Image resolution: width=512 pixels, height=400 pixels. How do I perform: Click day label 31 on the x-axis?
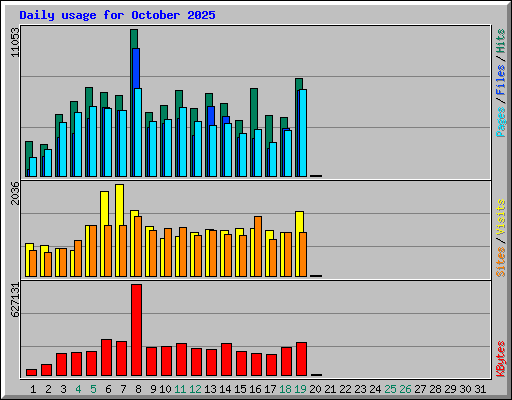480,389
